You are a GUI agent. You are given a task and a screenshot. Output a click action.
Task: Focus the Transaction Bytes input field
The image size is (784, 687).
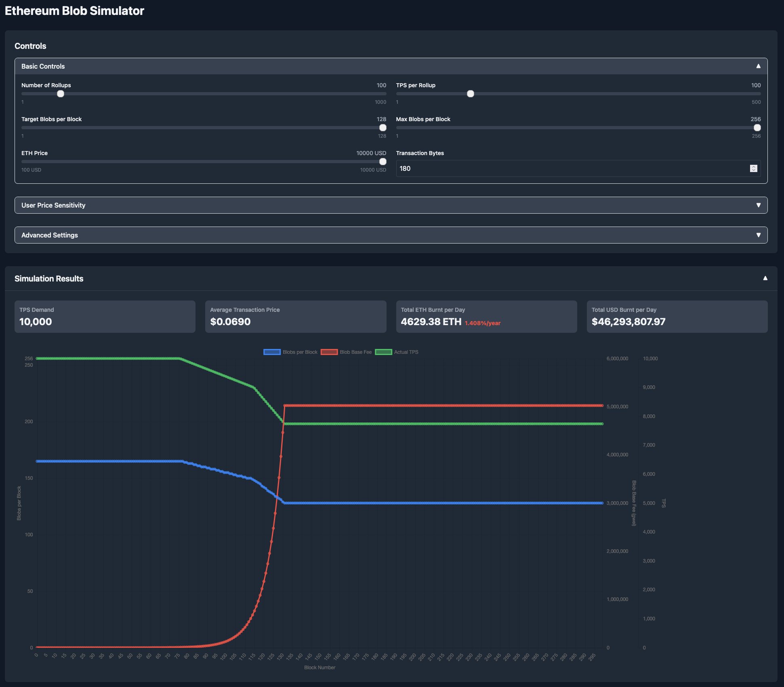click(578, 168)
